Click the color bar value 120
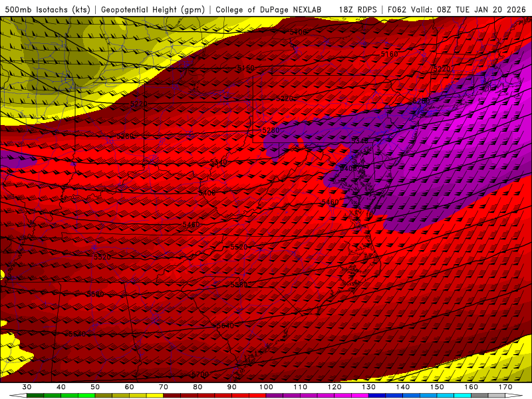The height and width of the screenshot is (399, 532). [x=334, y=387]
